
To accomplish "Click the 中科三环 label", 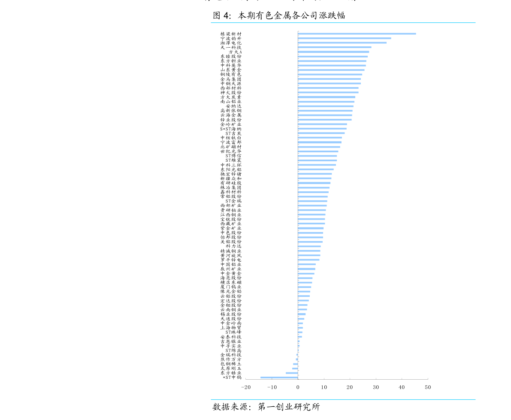I will point(231,165).
